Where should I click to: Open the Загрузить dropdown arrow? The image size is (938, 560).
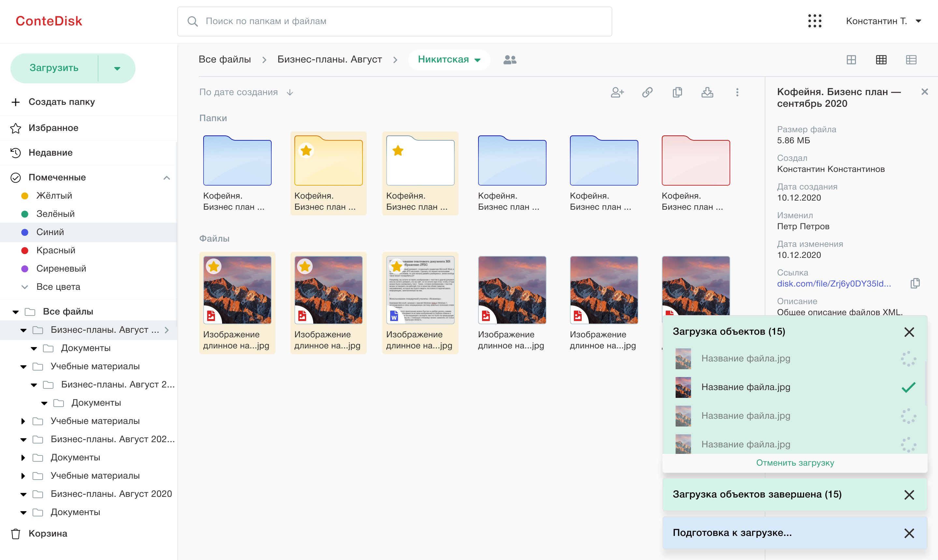[x=117, y=68]
